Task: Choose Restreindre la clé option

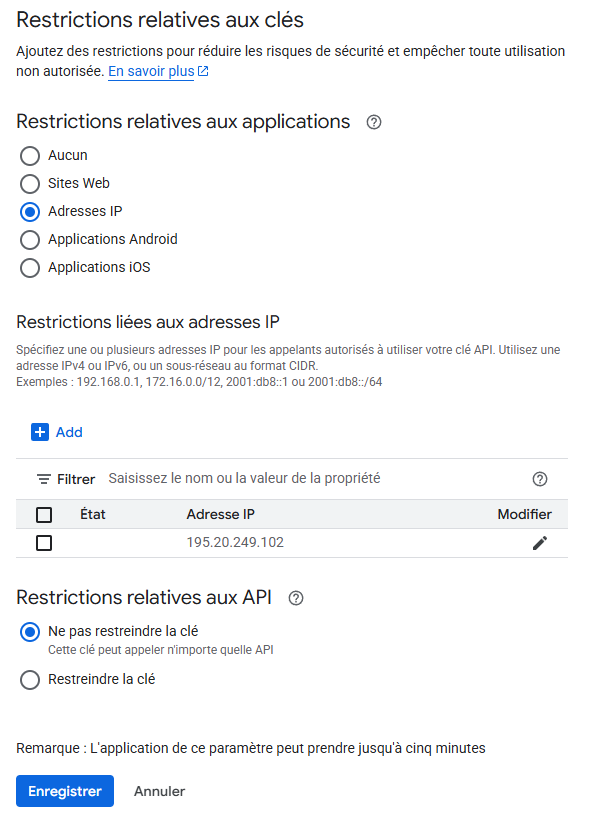Action: 30,679
